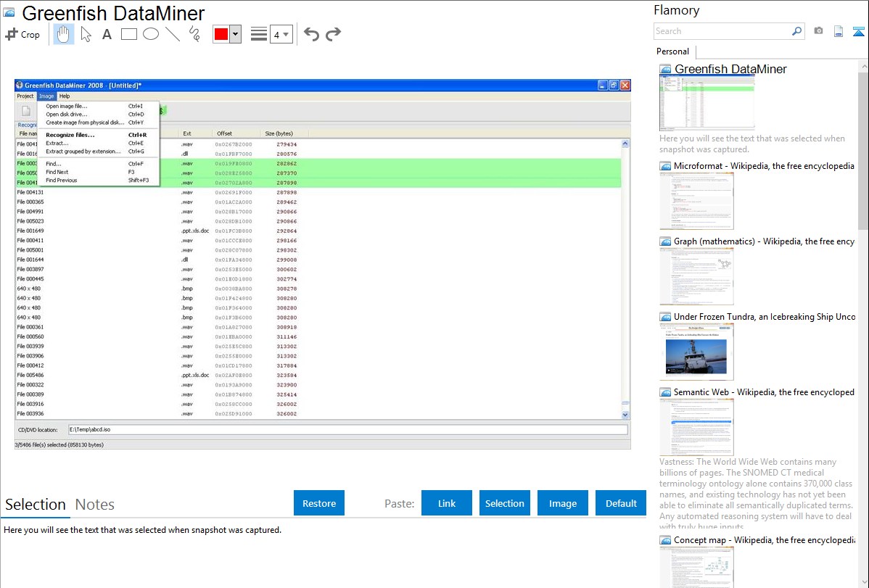Pick the rectangle drawing tool
The width and height of the screenshot is (869, 588).
[x=129, y=34]
